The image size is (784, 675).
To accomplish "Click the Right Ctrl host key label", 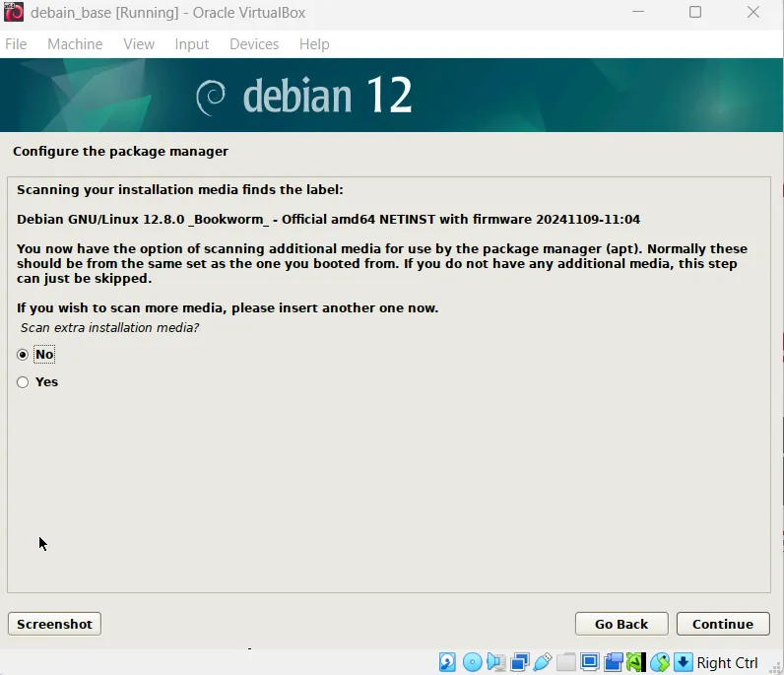I will [x=728, y=662].
